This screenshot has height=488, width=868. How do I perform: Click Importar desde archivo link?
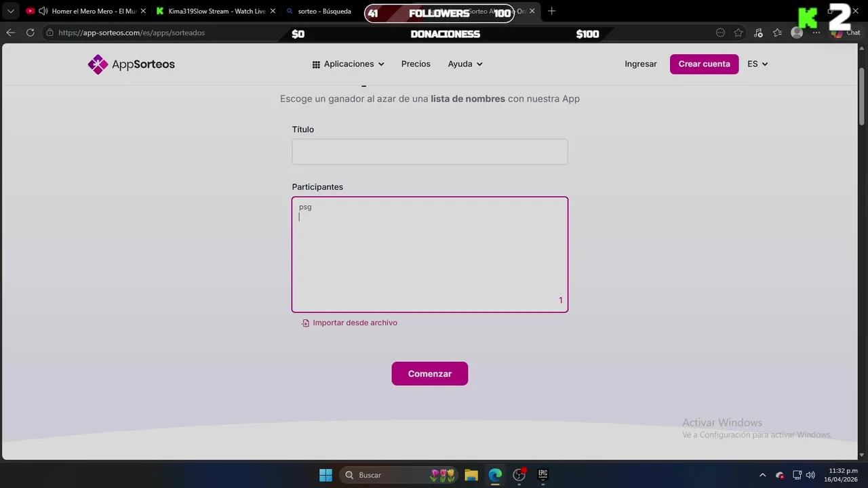coord(355,323)
